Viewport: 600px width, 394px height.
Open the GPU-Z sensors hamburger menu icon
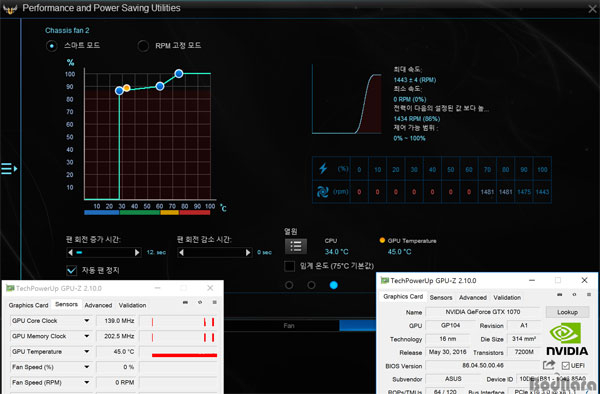(x=214, y=302)
